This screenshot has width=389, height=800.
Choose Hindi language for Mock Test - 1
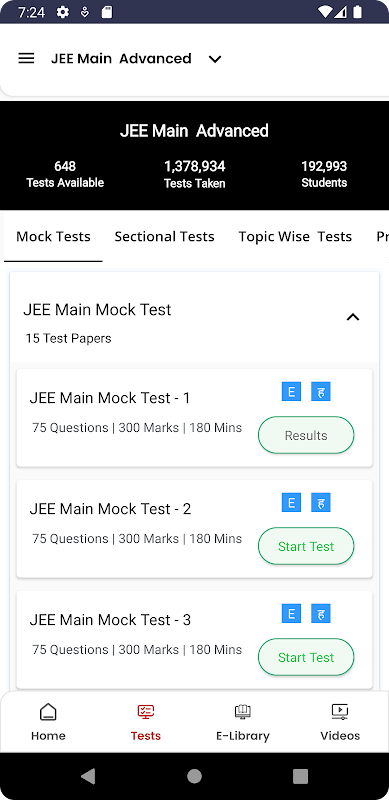point(321,392)
